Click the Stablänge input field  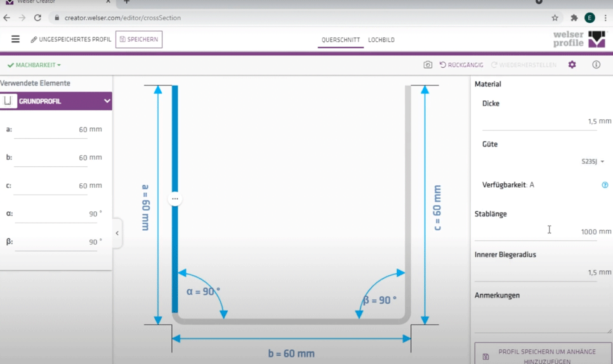[536, 231]
